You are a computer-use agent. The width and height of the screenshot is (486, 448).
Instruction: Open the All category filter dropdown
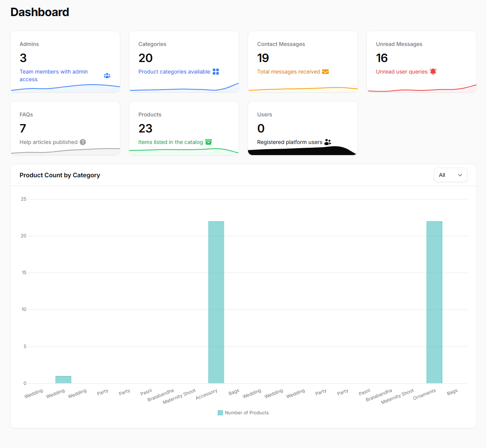450,175
